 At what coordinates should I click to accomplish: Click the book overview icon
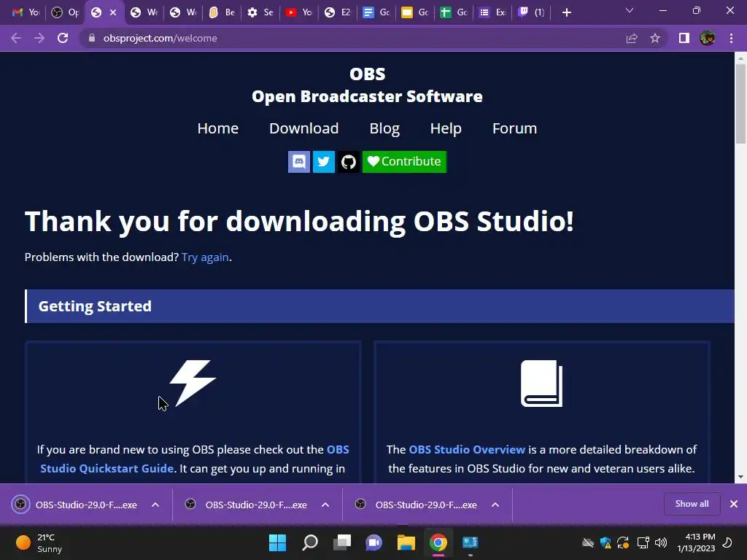[542, 384]
